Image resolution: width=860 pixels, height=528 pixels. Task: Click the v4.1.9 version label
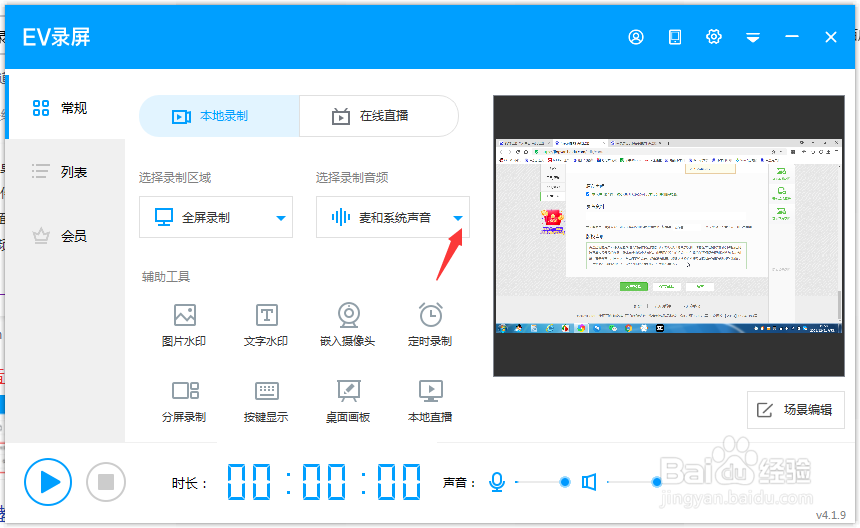tap(831, 515)
